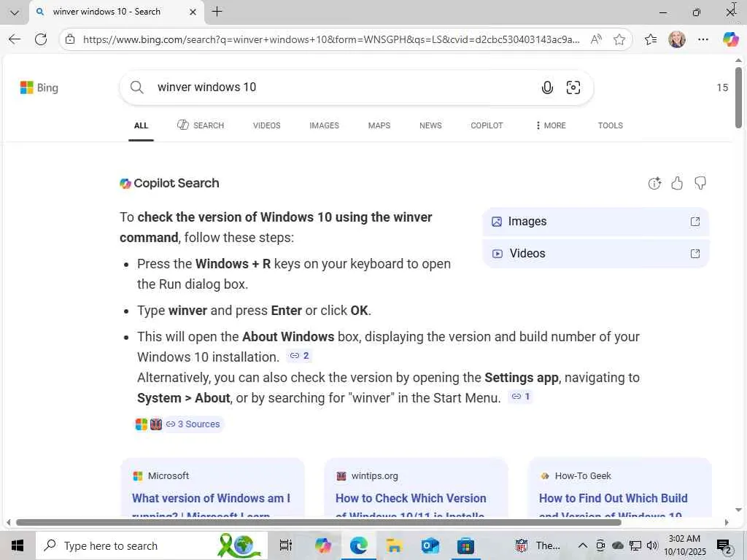Show hidden system tray icons chevron

583,545
